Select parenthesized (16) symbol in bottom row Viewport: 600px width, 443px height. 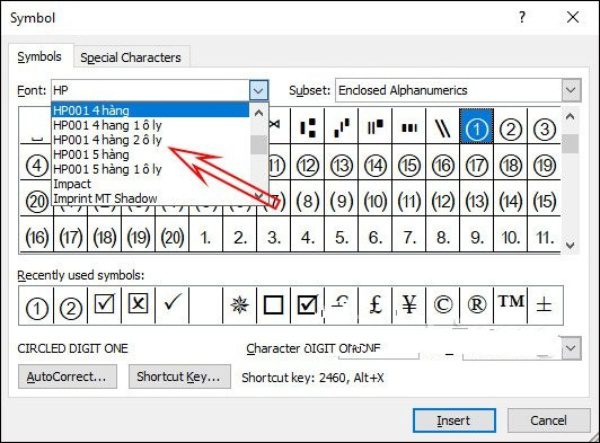click(37, 237)
